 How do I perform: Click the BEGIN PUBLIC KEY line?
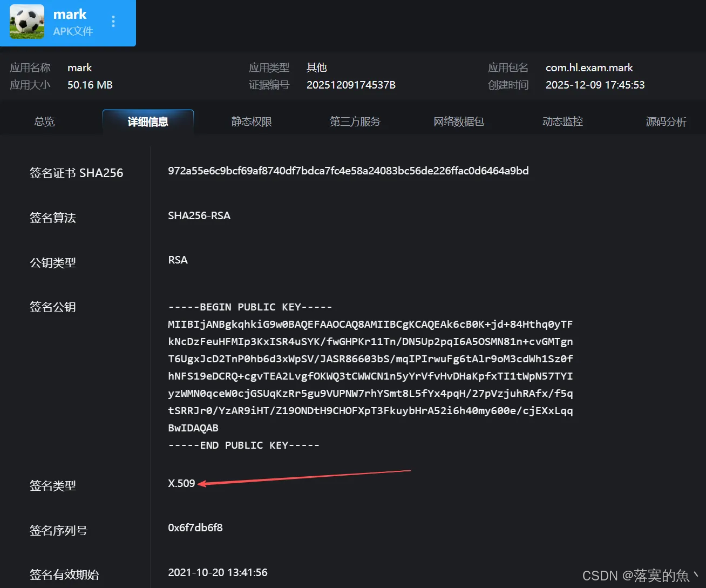click(250, 307)
